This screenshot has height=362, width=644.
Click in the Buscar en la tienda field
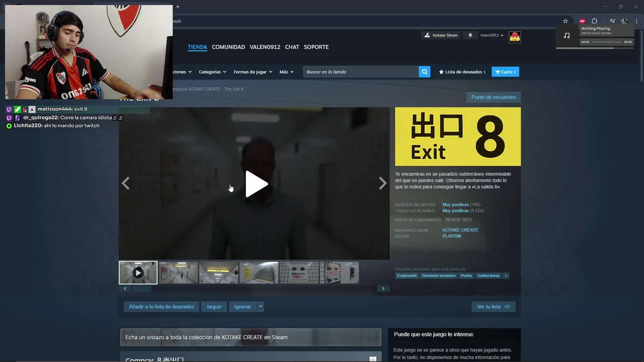[361, 72]
